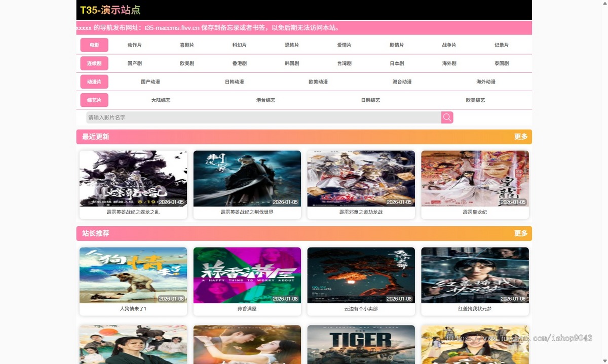Open 霹雳皇龙纪 poster
This screenshot has height=364, width=608.
[475, 179]
